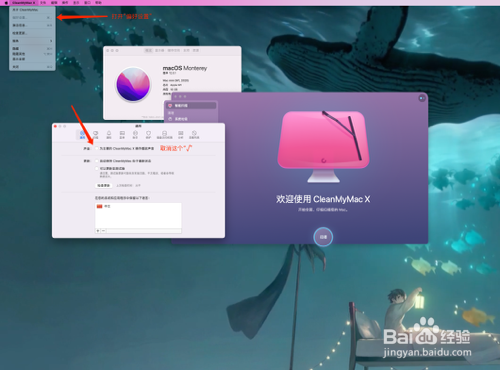500x370 pixels.
Task: Click the Smart Scan icon in CleanMyMac sidebar
Action: (170, 106)
